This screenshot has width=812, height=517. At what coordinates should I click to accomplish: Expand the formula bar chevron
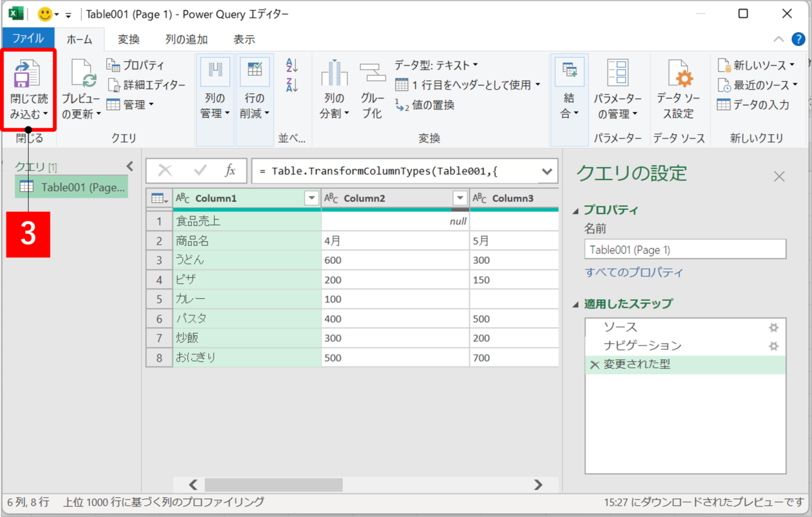[x=547, y=171]
